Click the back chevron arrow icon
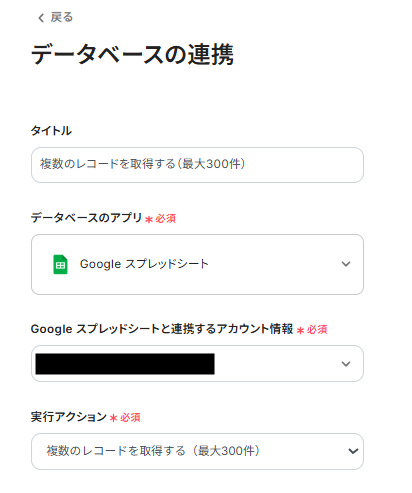This screenshot has height=493, width=412. (x=41, y=18)
